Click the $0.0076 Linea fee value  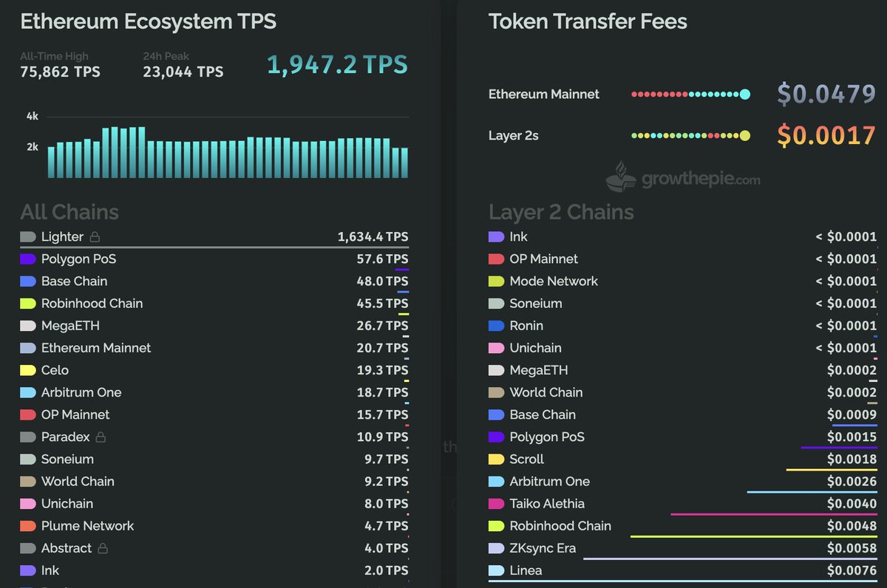(x=852, y=570)
